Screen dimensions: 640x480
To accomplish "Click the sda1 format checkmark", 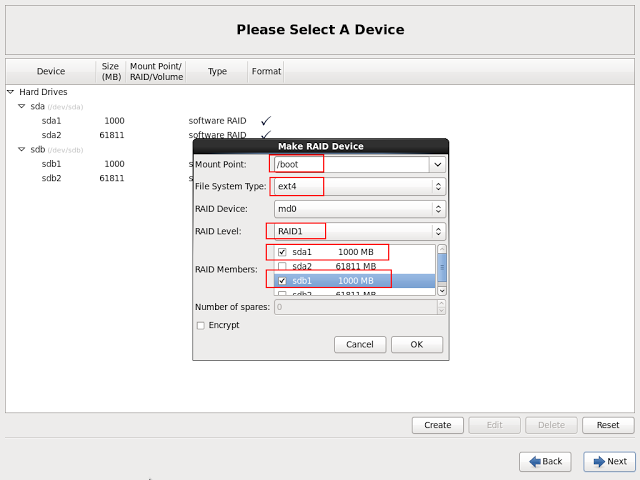I will (266, 120).
